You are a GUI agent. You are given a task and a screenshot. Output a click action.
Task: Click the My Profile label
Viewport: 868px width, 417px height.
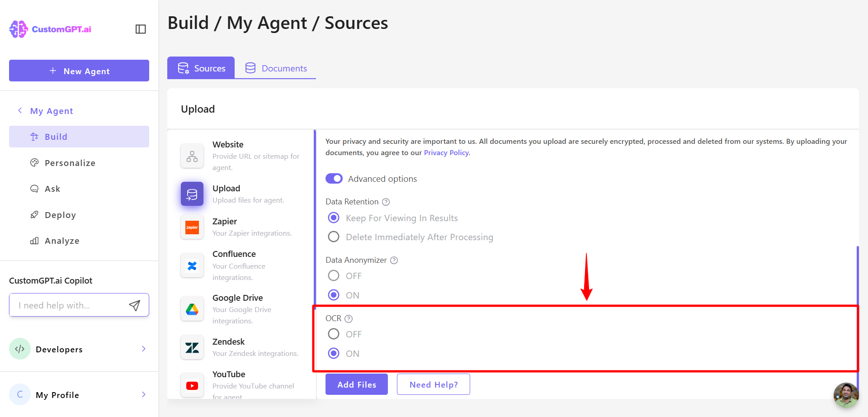(57, 395)
